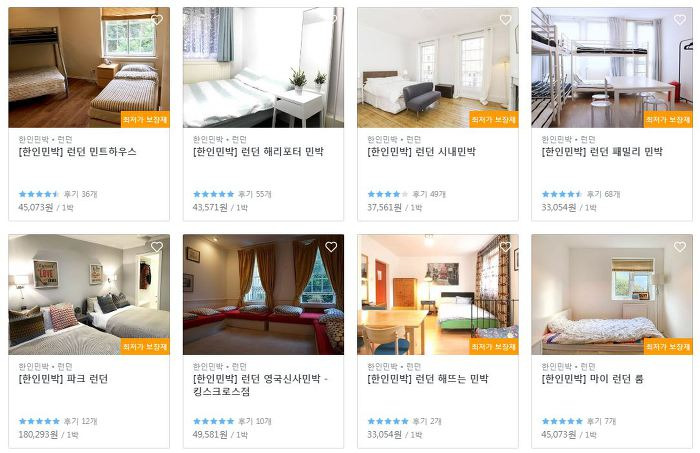Open the 후기 55개 reviews for 해리포터 민박
The image size is (700, 453).
(254, 194)
